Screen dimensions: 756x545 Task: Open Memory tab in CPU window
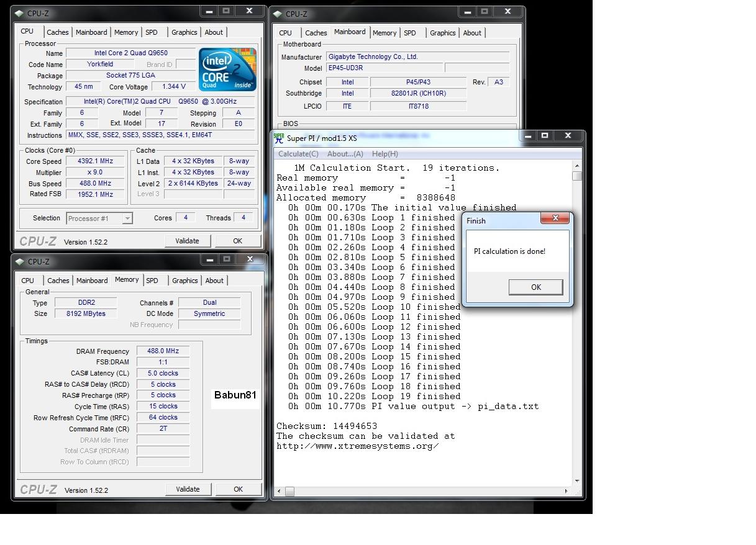[126, 32]
